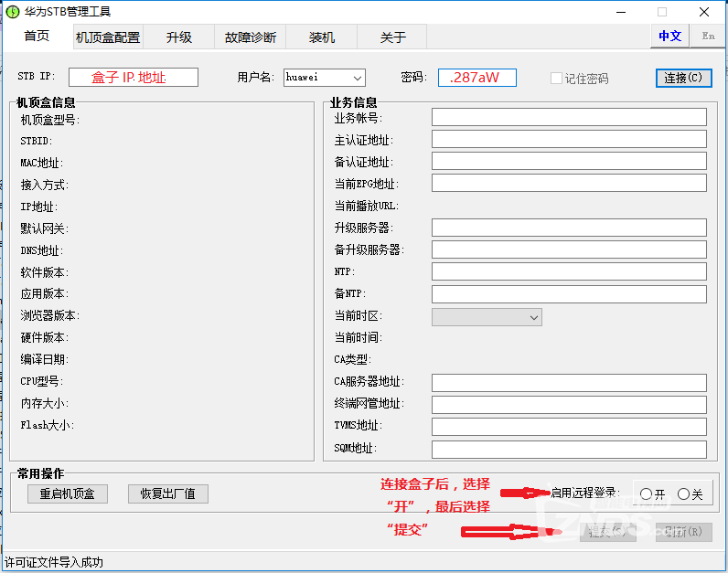Open the 升级 tab

(x=178, y=37)
